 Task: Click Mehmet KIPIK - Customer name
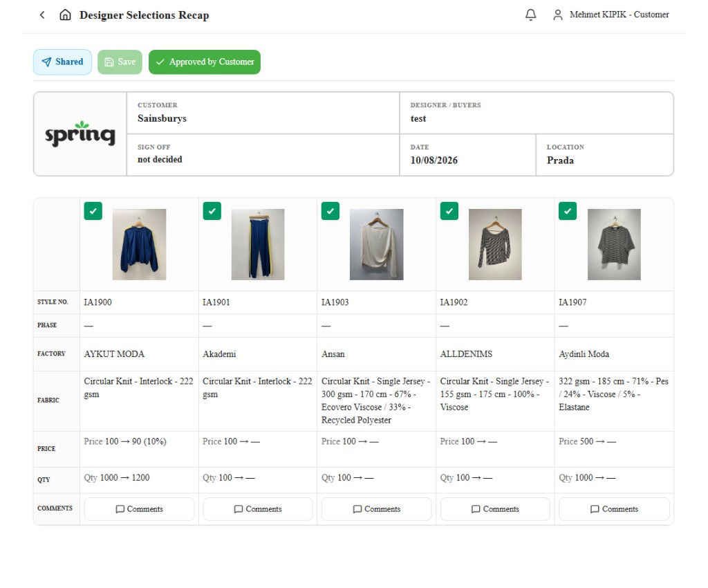coord(619,15)
